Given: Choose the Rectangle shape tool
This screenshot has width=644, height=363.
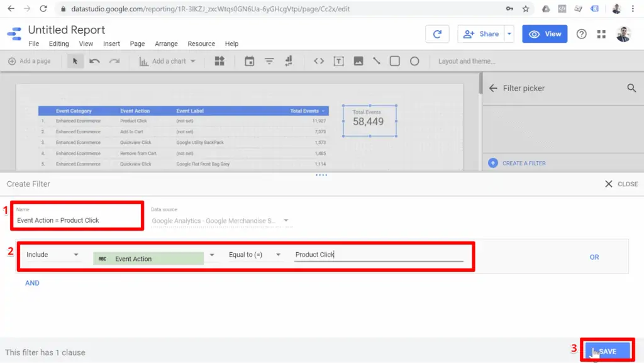Looking at the screenshot, I should 395,61.
